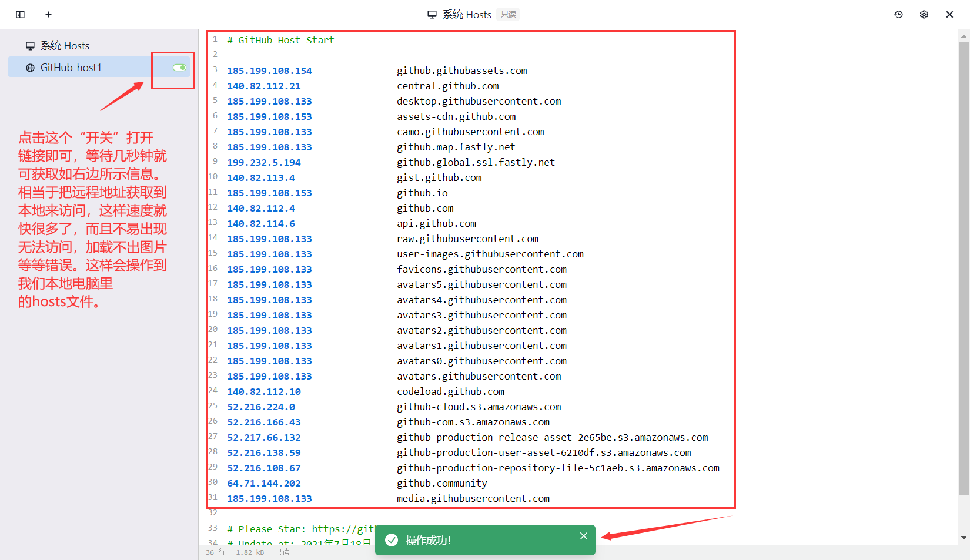
Task: Click hostname desktop.githubusercontent.com
Action: click(x=479, y=101)
